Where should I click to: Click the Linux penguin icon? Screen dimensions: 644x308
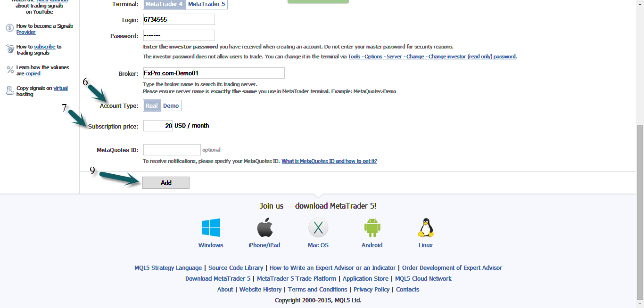(426, 228)
